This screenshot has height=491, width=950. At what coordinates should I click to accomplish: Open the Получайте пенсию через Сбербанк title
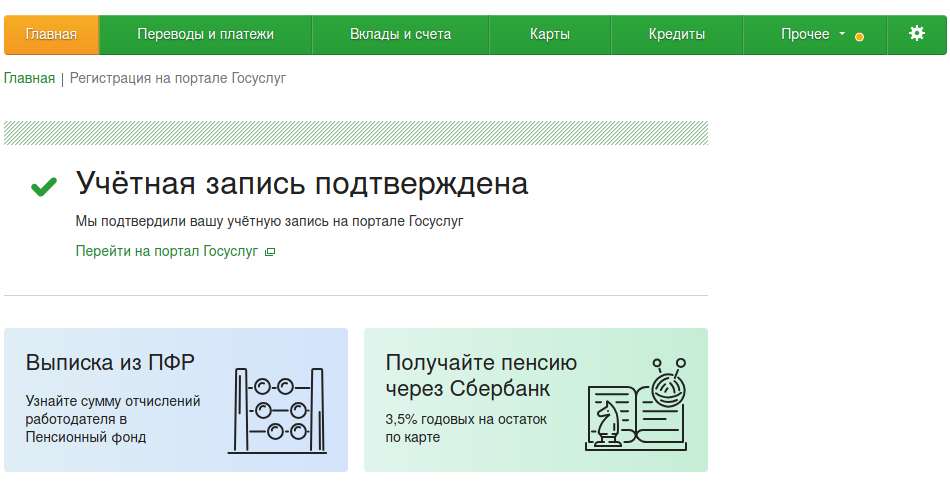tap(481, 375)
